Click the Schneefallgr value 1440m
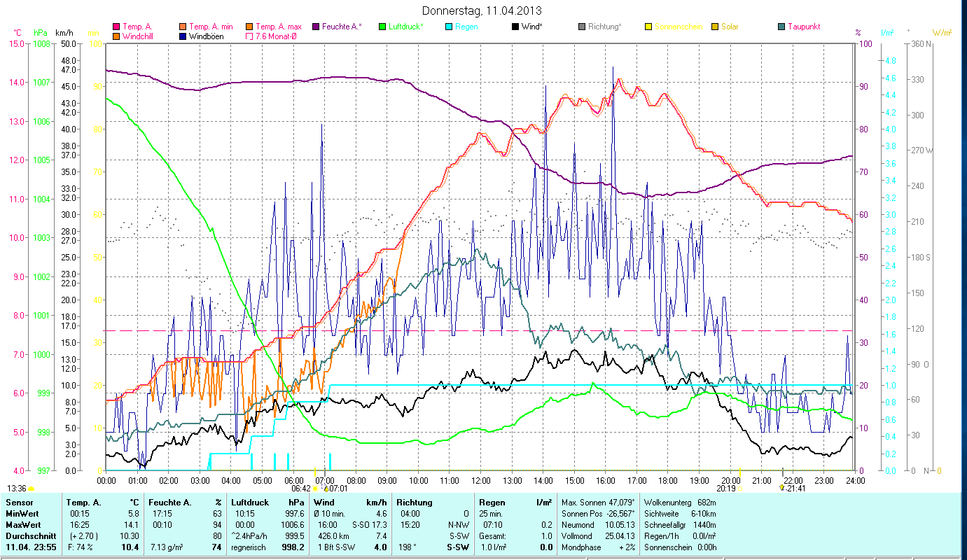Screen dimensions: 967x560 point(705,524)
